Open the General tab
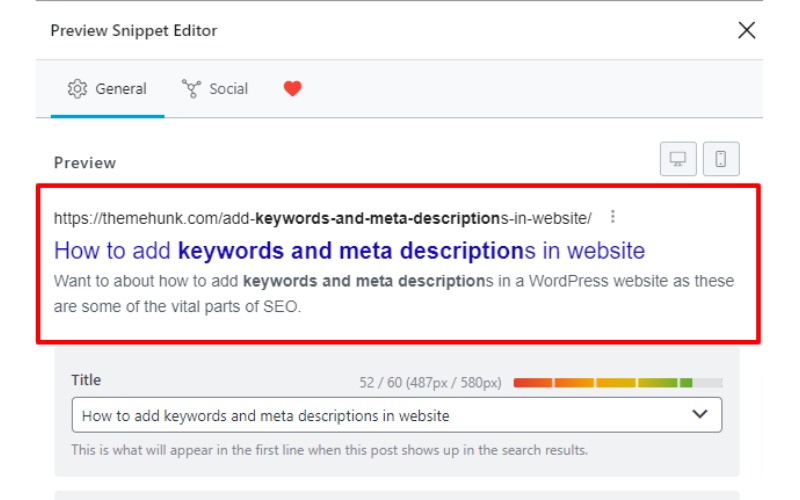The image size is (800, 500). pos(107,89)
